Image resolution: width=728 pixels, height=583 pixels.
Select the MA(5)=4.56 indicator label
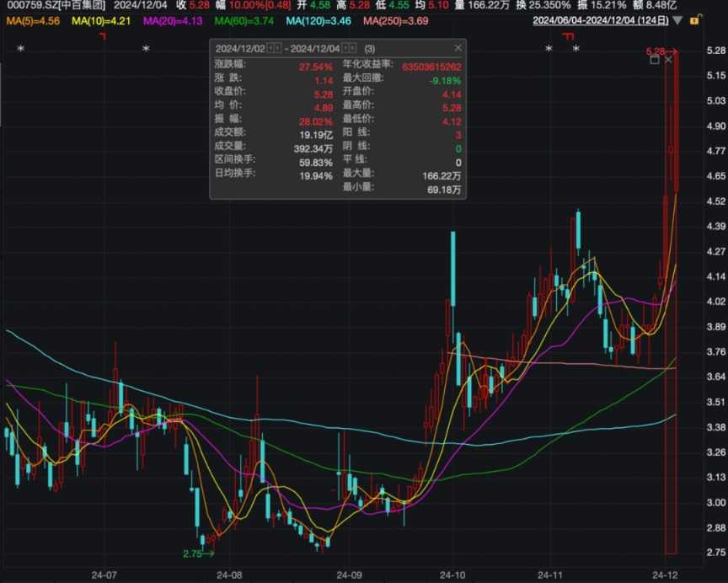point(34,20)
